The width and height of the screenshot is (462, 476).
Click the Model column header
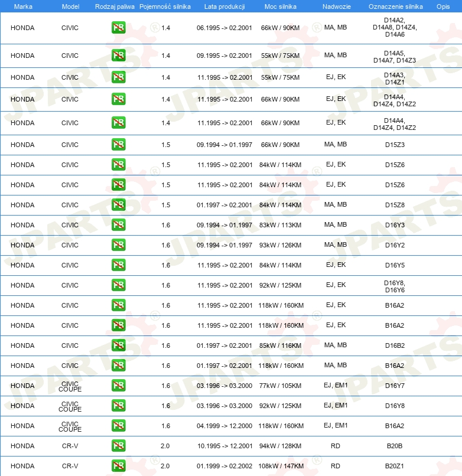[x=70, y=6]
